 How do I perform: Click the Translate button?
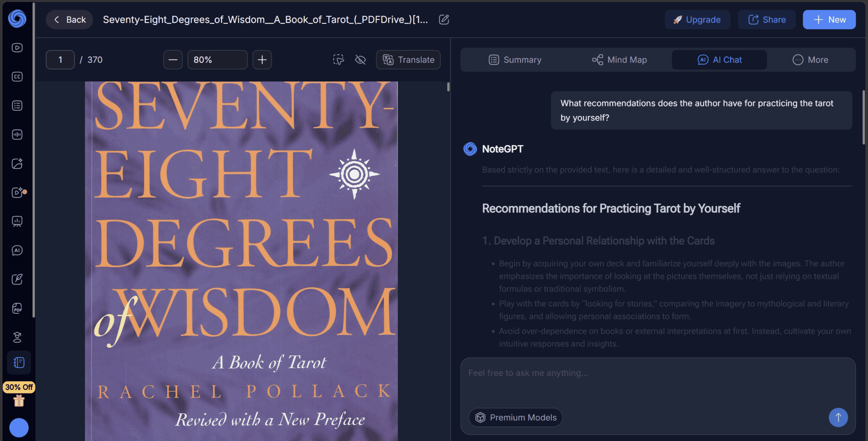[x=408, y=60]
